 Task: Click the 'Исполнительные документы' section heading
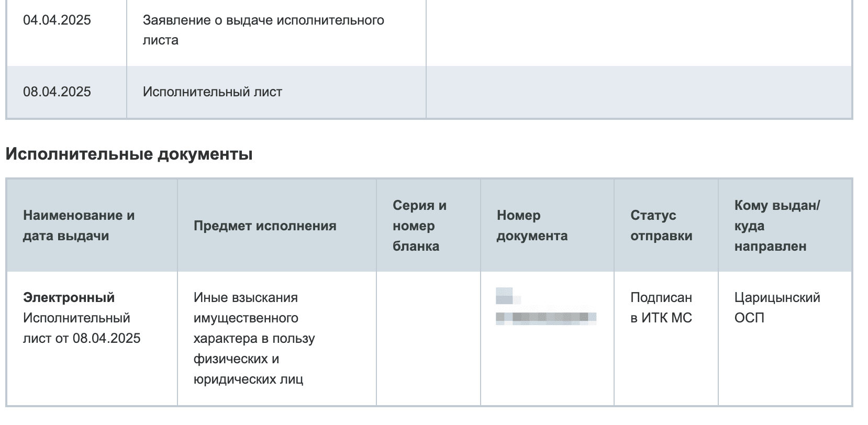tap(129, 154)
